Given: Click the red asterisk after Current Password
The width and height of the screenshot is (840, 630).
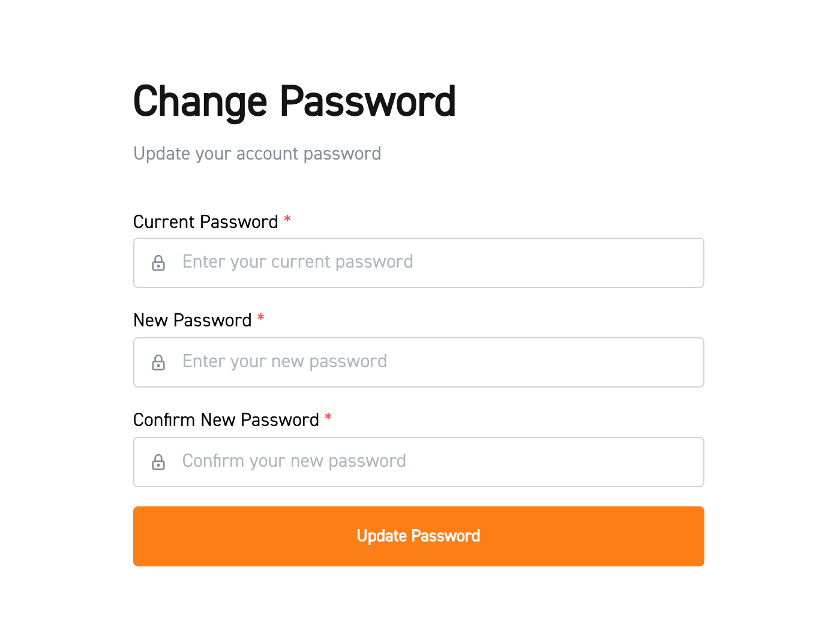Looking at the screenshot, I should [x=287, y=221].
